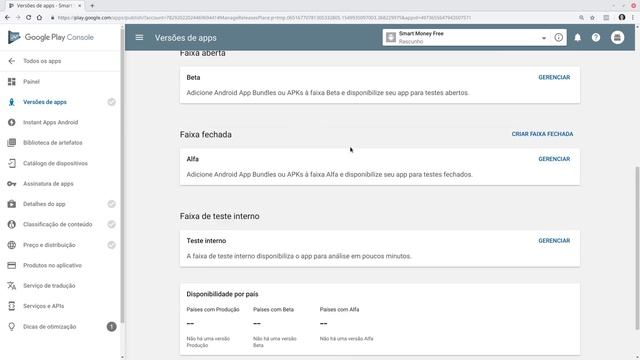Open the notifications bell
640x360 pixels.
point(578,38)
